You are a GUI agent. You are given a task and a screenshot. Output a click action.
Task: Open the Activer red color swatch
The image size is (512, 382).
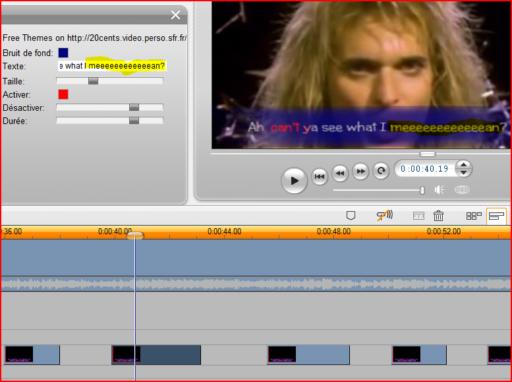(x=63, y=94)
